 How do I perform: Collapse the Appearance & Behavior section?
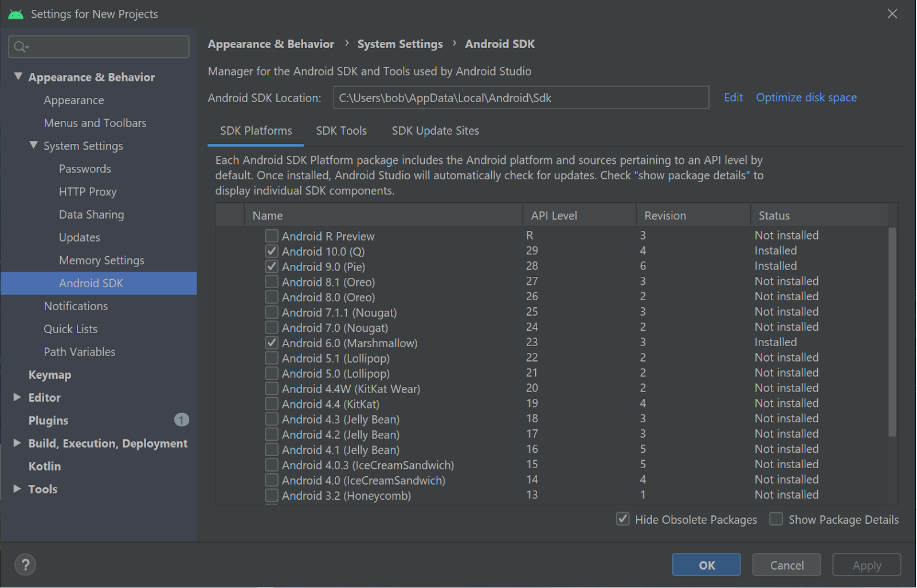pos(18,76)
